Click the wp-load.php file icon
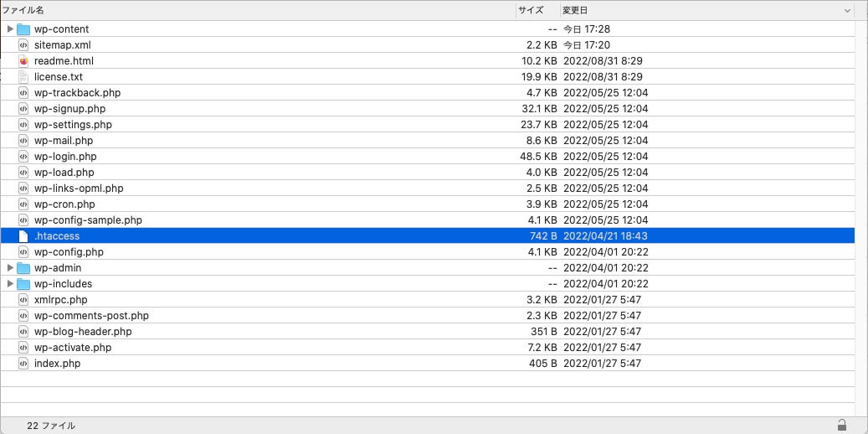Viewport: 868px width, 434px height. [x=23, y=173]
